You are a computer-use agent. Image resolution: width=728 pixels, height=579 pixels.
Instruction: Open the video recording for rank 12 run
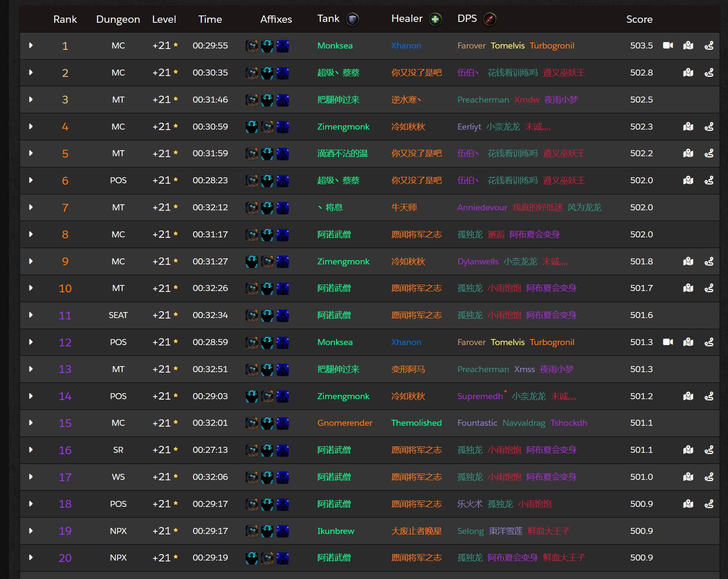[668, 342]
